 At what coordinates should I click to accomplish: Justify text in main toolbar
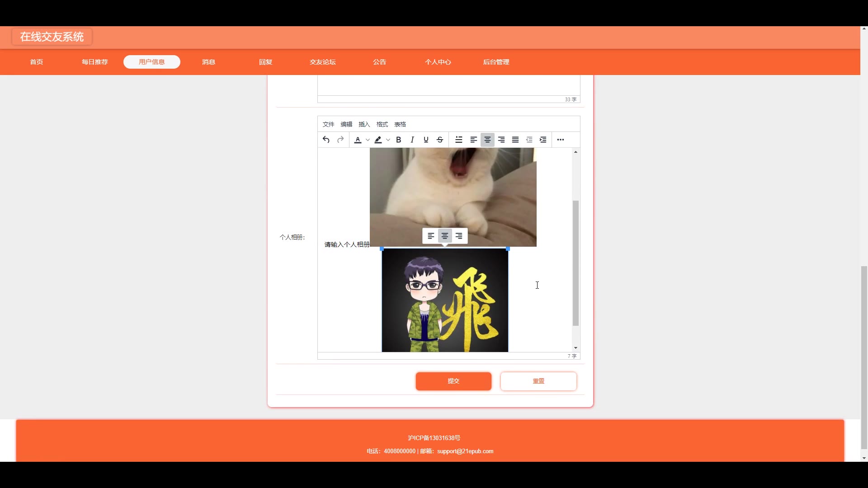tap(515, 140)
